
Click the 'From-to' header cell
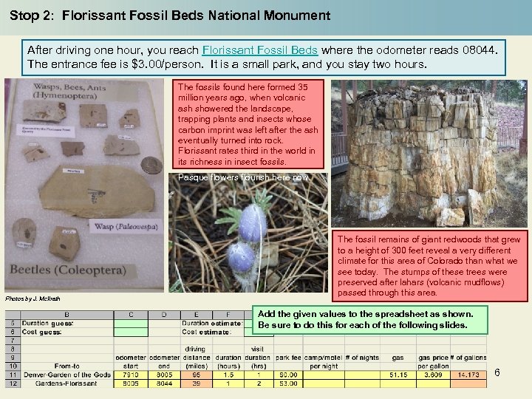[66, 366]
